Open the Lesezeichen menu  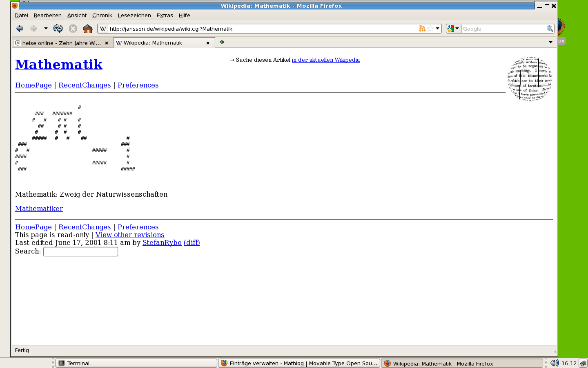pos(134,16)
